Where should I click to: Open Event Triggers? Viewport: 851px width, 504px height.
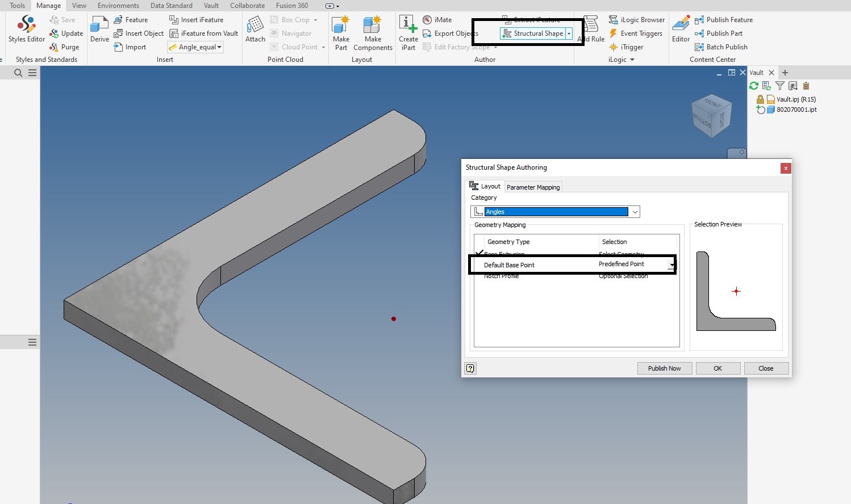pos(636,33)
